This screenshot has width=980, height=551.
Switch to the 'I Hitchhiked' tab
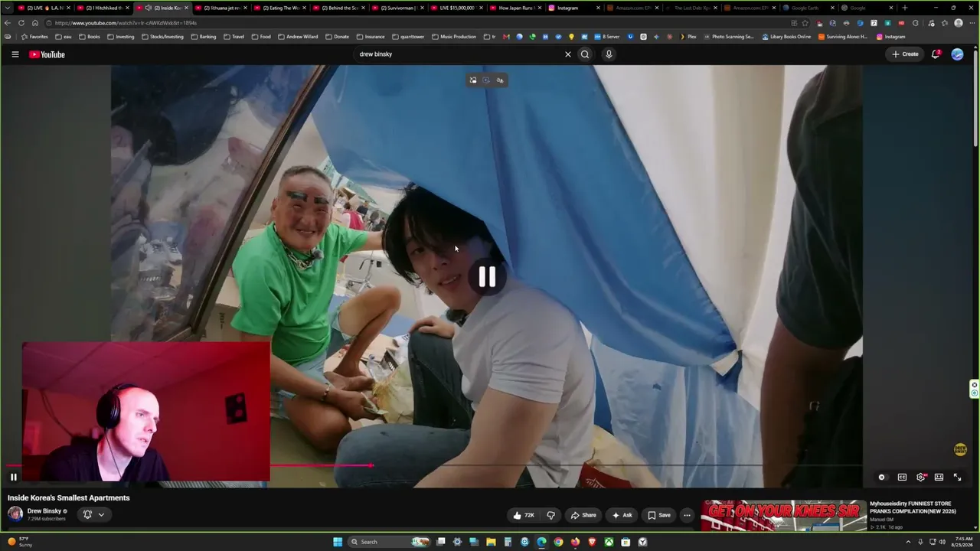(x=104, y=8)
